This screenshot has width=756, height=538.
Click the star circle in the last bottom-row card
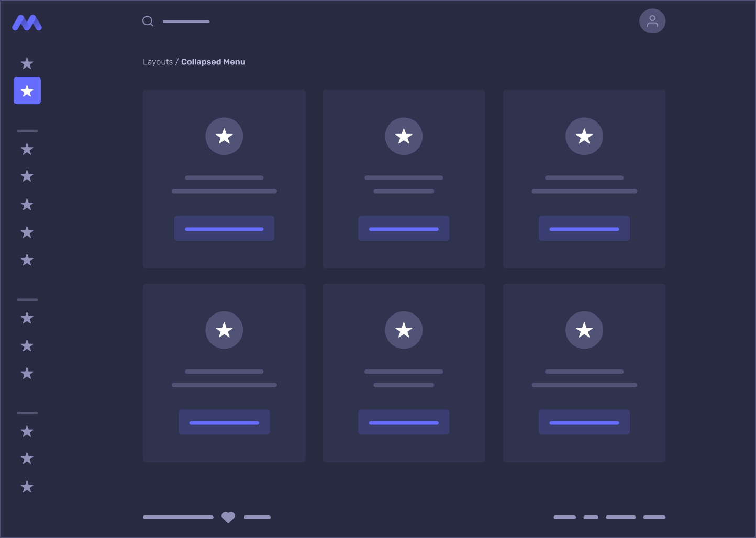coord(584,330)
